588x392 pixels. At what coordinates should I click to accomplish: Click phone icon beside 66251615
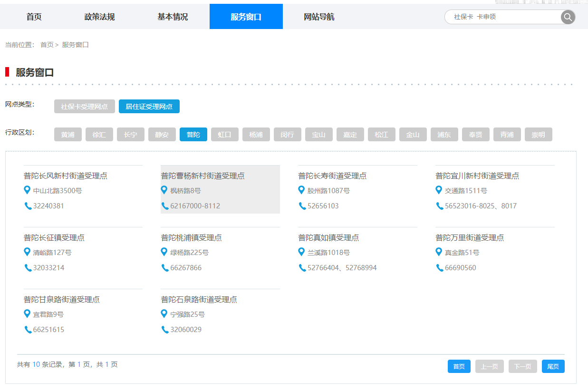[28, 330]
